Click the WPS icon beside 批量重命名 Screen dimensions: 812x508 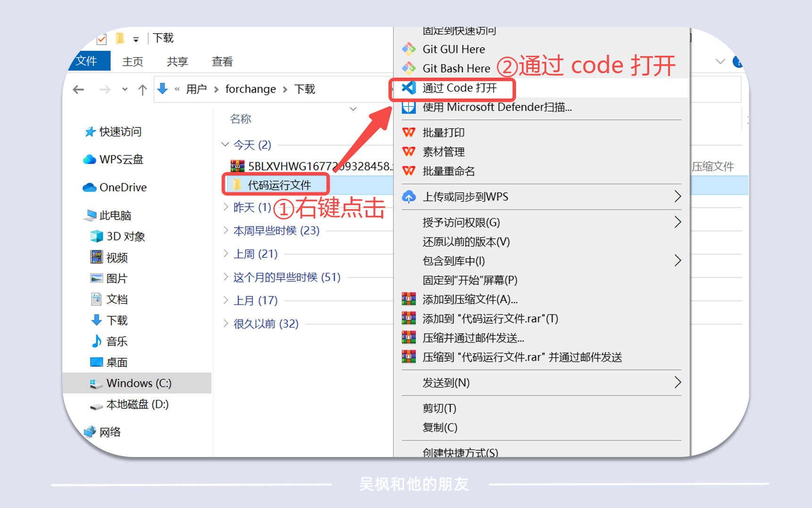pos(409,171)
